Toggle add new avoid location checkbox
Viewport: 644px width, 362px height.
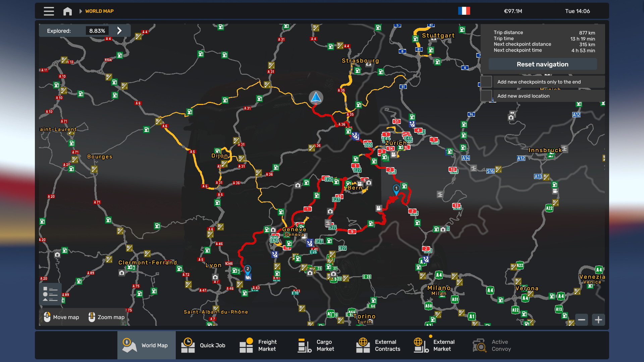pyautogui.click(x=486, y=96)
